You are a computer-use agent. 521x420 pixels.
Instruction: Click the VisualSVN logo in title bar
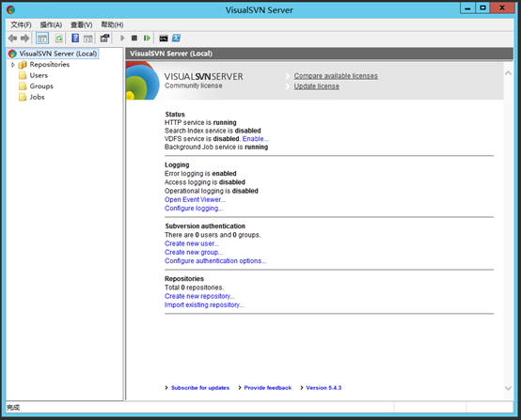pyautogui.click(x=10, y=10)
